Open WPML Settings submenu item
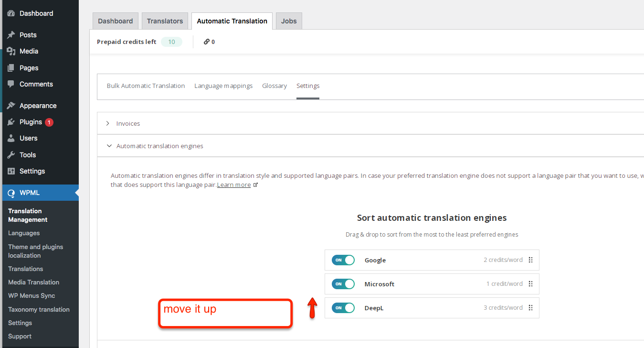 click(x=20, y=323)
